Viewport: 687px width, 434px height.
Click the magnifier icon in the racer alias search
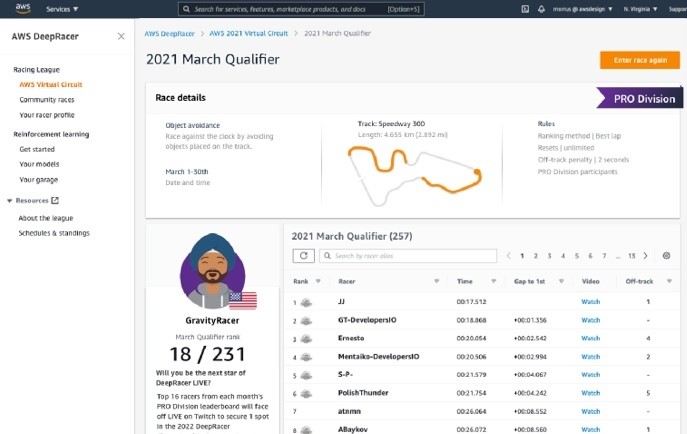[327, 256]
